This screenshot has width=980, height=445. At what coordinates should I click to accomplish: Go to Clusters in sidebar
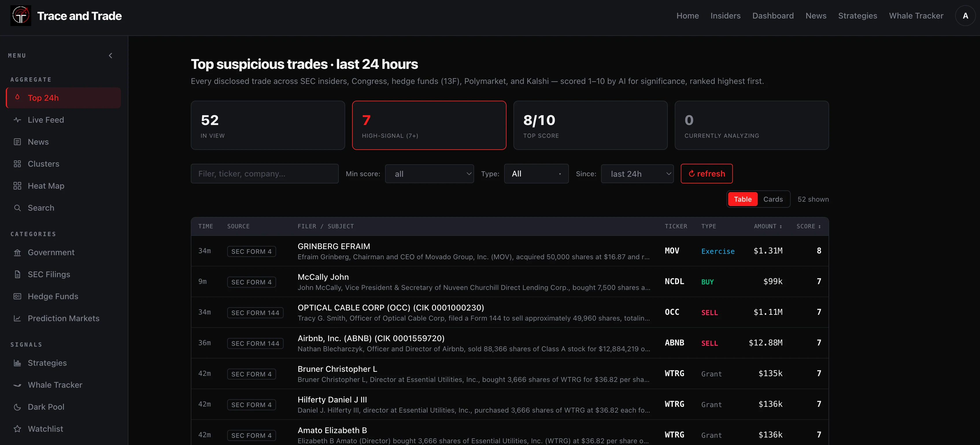pos(64,164)
